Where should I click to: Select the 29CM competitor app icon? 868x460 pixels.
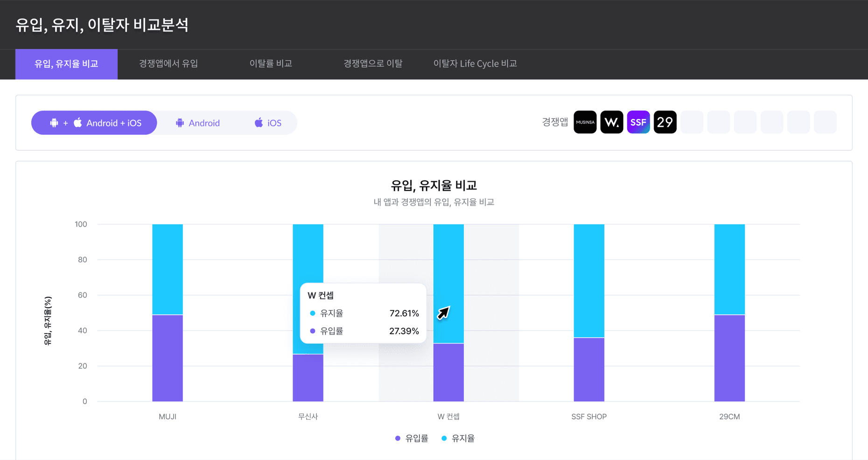[665, 122]
